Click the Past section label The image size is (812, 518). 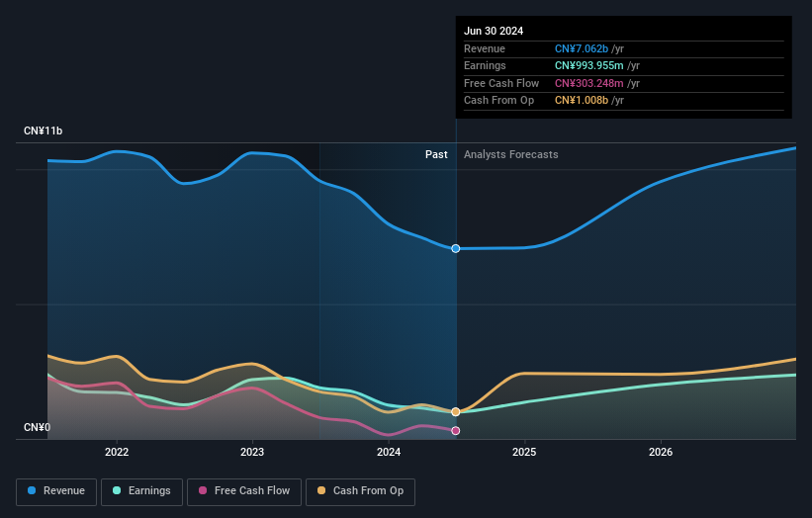[x=436, y=155]
